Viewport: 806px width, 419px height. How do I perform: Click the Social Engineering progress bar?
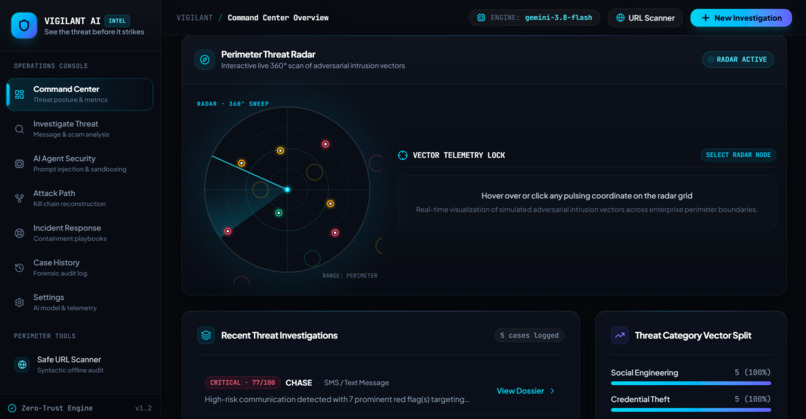pyautogui.click(x=691, y=383)
